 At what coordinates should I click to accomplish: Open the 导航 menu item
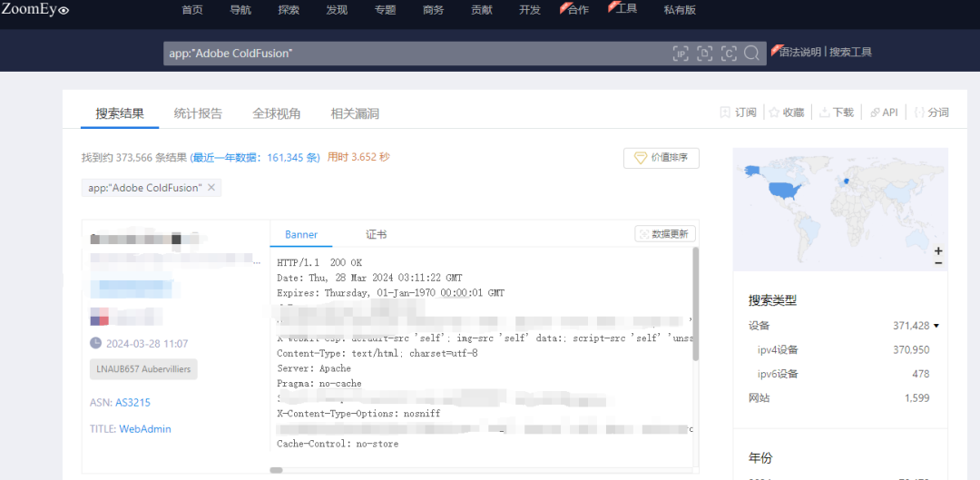240,10
